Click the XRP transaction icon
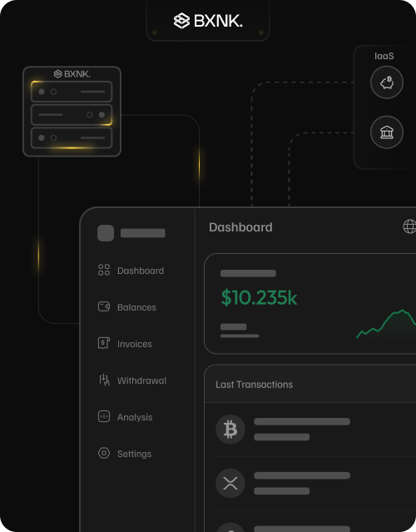Screen dimensions: 416x532 click(x=230, y=483)
